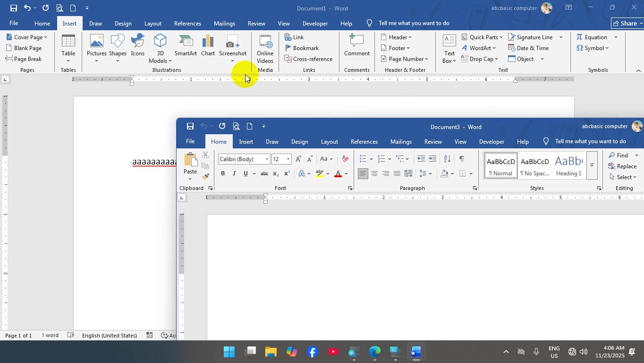Apply red font color in Document3
644x363 pixels.
click(338, 174)
